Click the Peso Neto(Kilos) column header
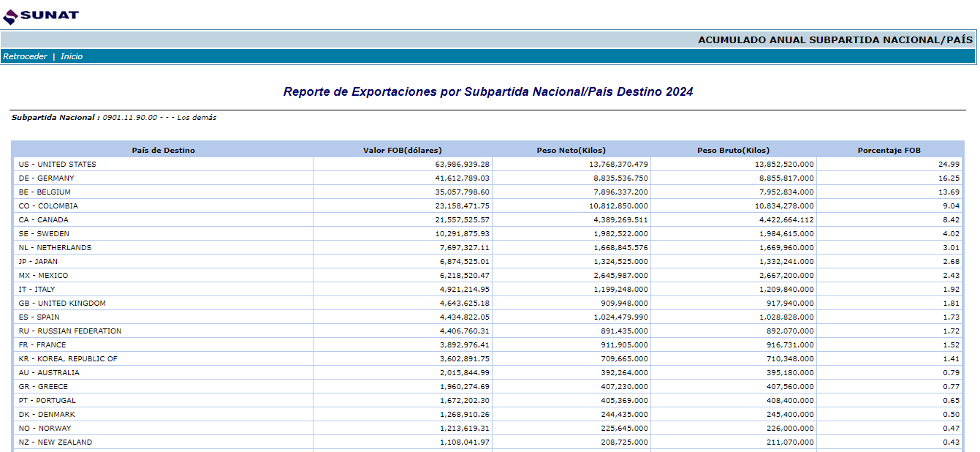This screenshot has height=452, width=980. pos(571,151)
